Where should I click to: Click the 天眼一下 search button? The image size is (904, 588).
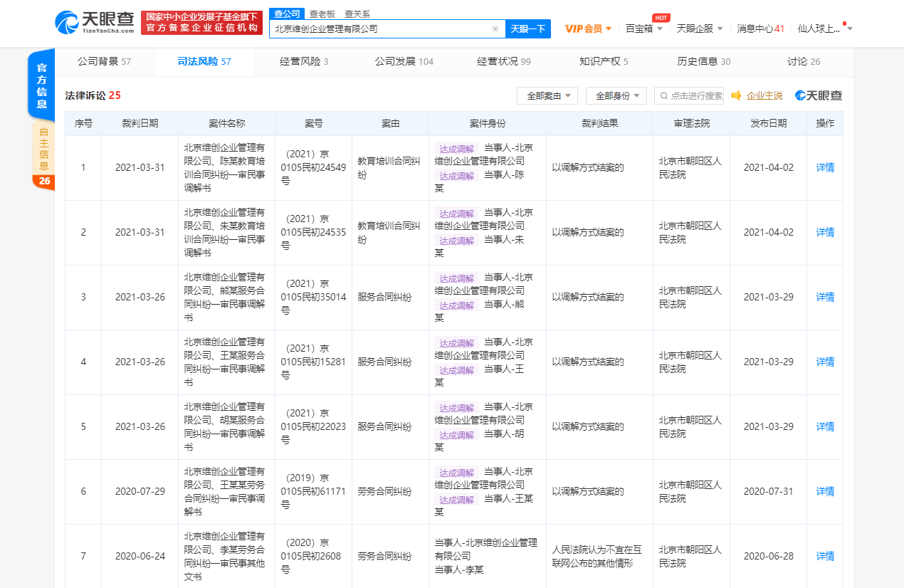tap(528, 29)
